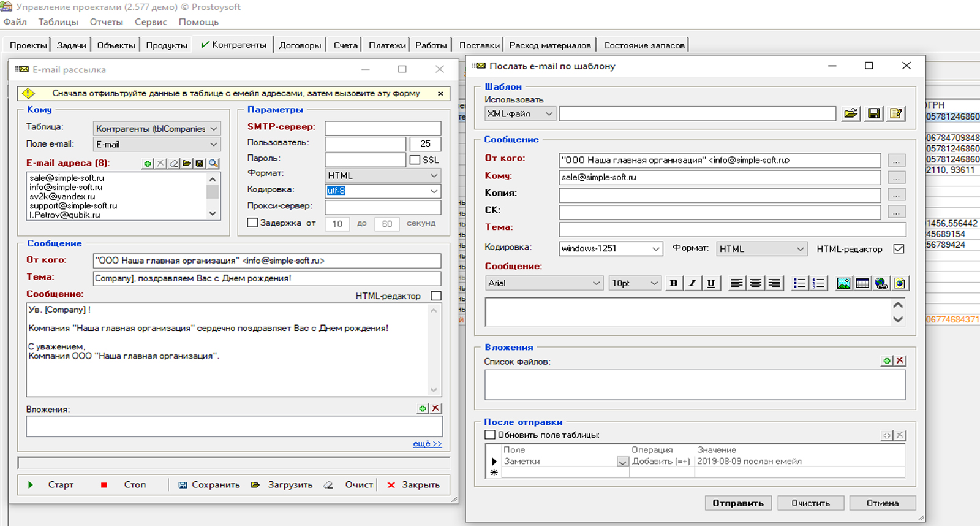This screenshot has width=980, height=526.
Task: Click the magnifier icon to search the e-mail addresses
Action: coord(213,163)
